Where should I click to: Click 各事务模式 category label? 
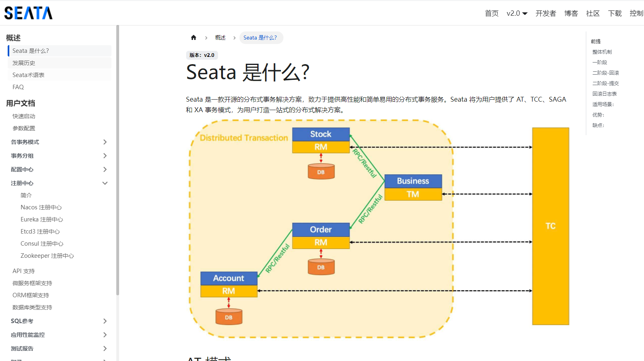[25, 142]
